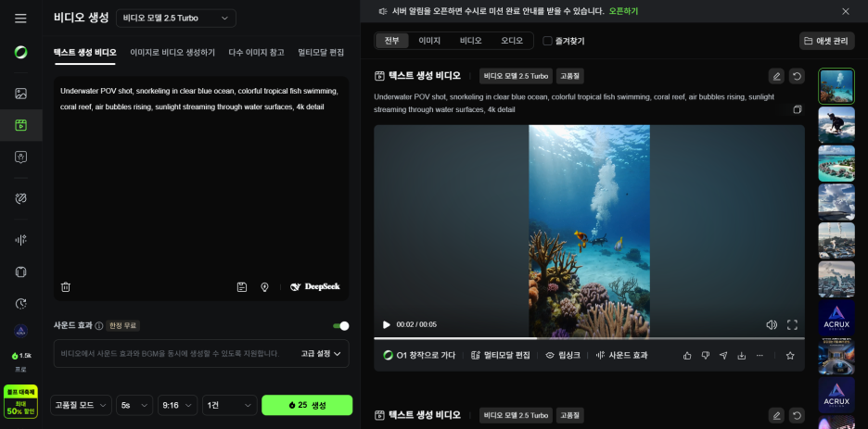Switch to the 다수 이미지 참고 tab
Screen dimensions: 868x429
point(256,53)
